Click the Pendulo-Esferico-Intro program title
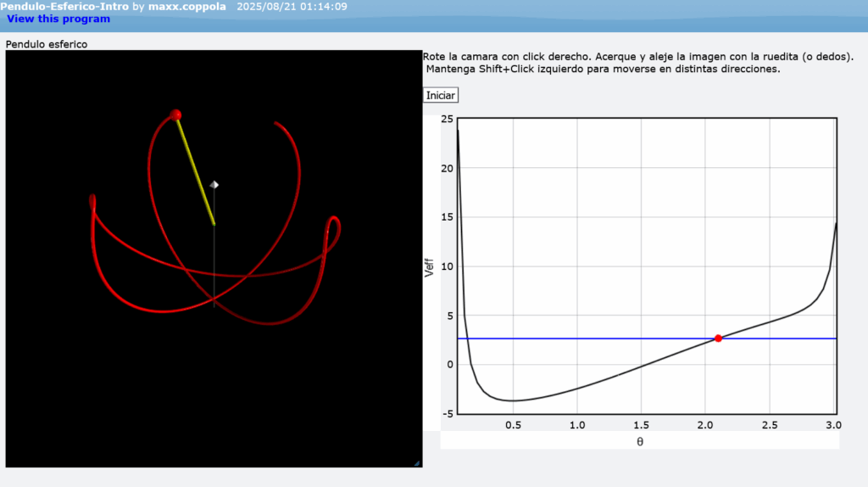This screenshot has height=487, width=868. (x=64, y=7)
